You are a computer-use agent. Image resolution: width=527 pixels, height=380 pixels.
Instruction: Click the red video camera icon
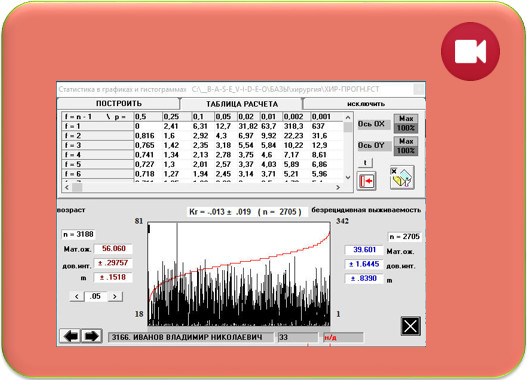click(470, 51)
